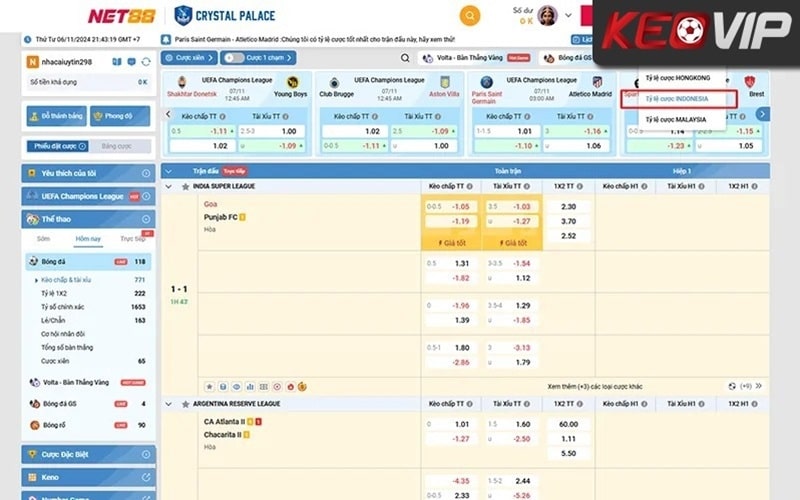The width and height of the screenshot is (800, 500).
Task: Click Goa 1X2 odds 2.30
Action: coord(568,207)
